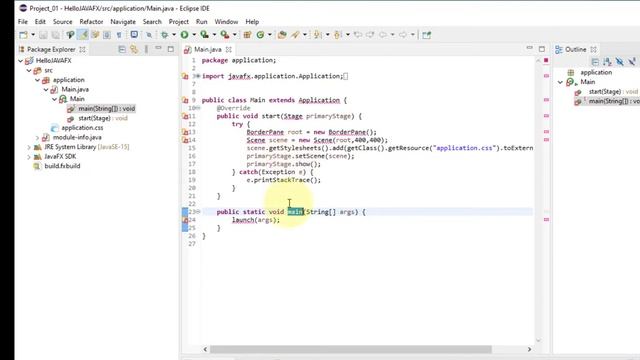This screenshot has width=640, height=360.
Task: Click the Previous Annotation toolbar icon
Action: pos(338,35)
